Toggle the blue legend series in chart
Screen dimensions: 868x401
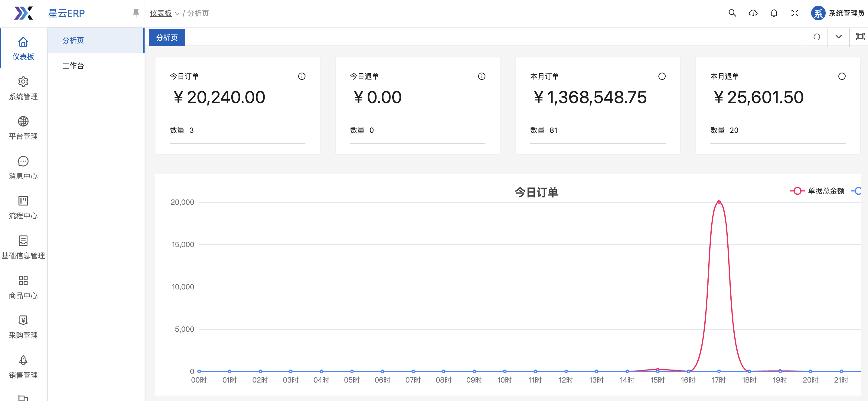(x=858, y=191)
